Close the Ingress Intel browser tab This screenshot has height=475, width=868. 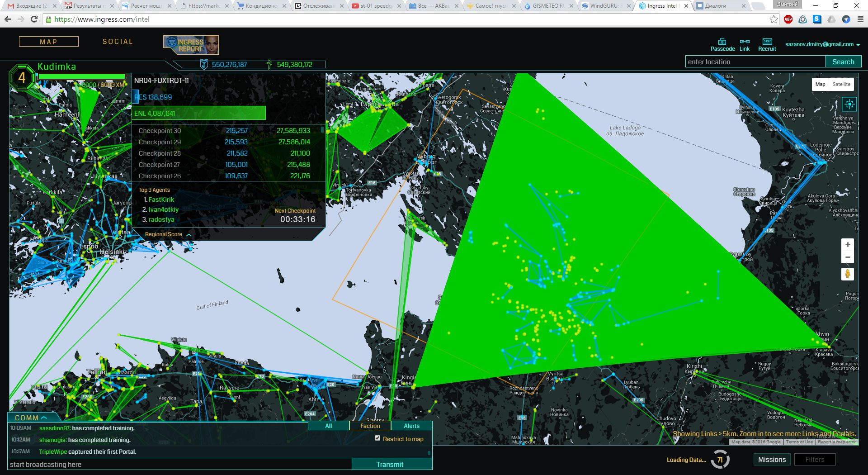686,6
